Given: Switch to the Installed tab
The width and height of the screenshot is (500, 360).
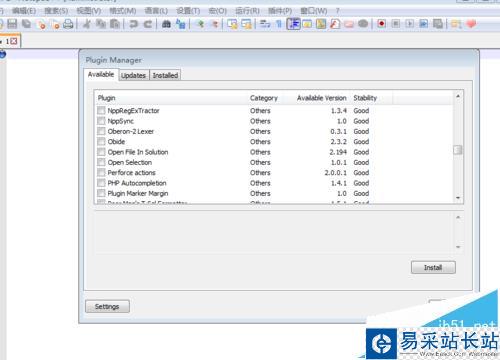Looking at the screenshot, I should pyautogui.click(x=165, y=75).
